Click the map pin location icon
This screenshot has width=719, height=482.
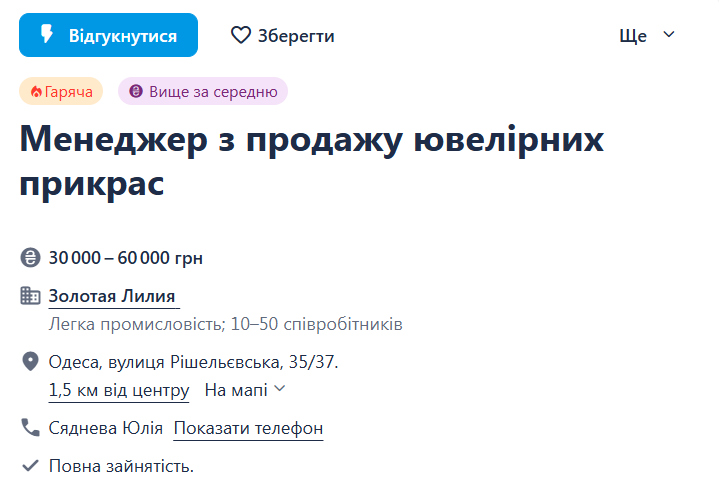(x=30, y=361)
